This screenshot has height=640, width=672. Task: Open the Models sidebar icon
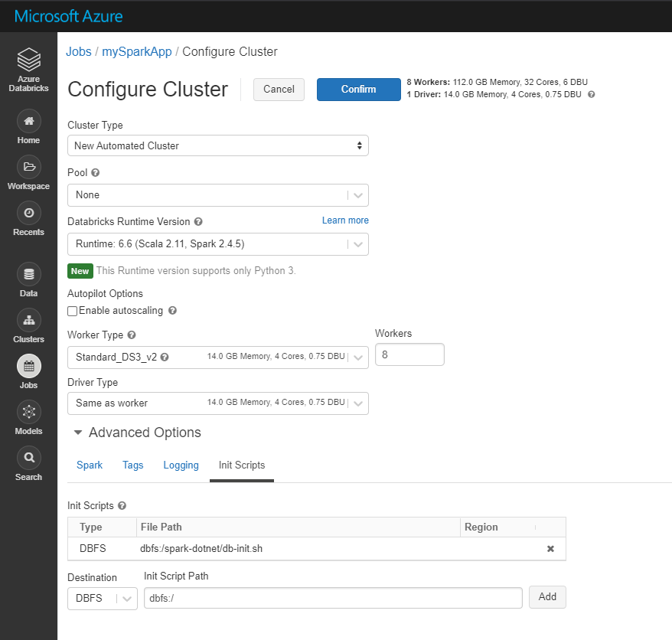point(29,412)
